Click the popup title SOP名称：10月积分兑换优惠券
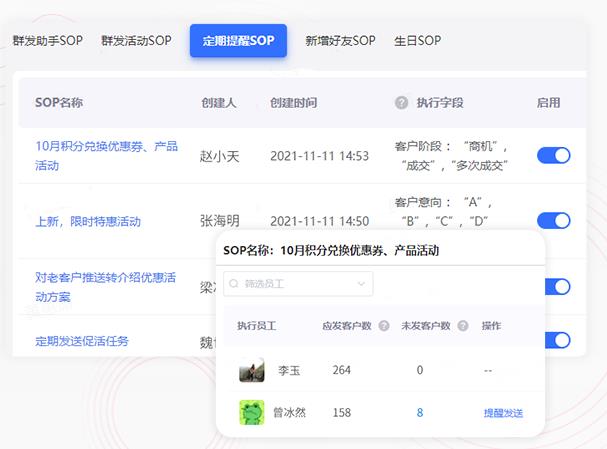 point(331,250)
